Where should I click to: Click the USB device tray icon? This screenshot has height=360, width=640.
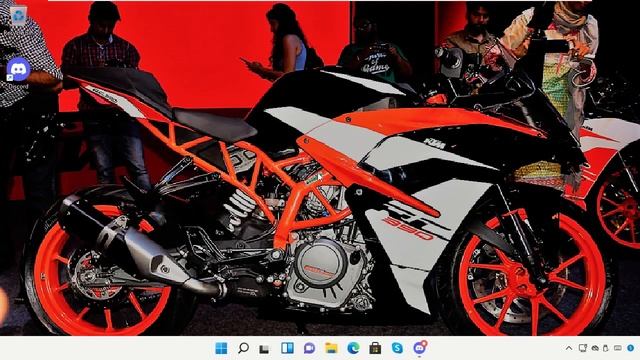click(606, 348)
